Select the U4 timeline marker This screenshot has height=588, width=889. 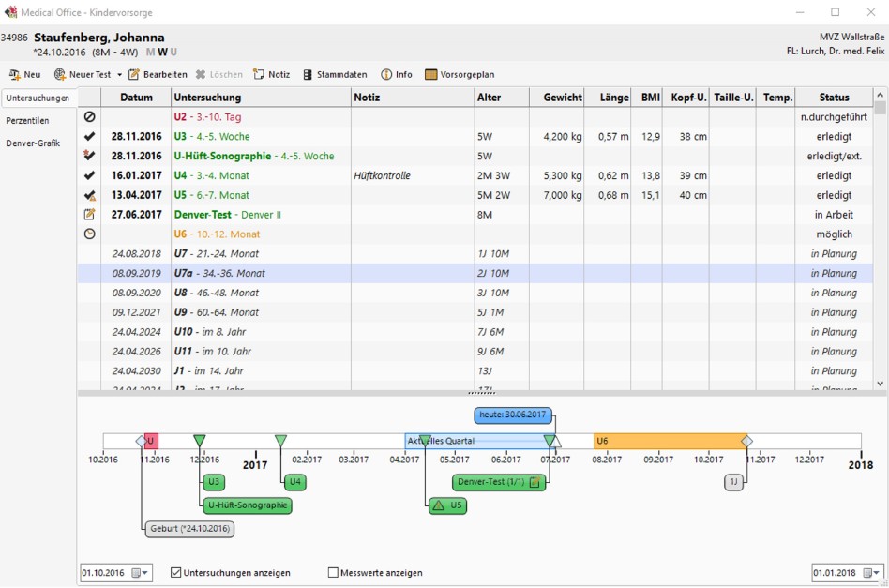coord(294,482)
